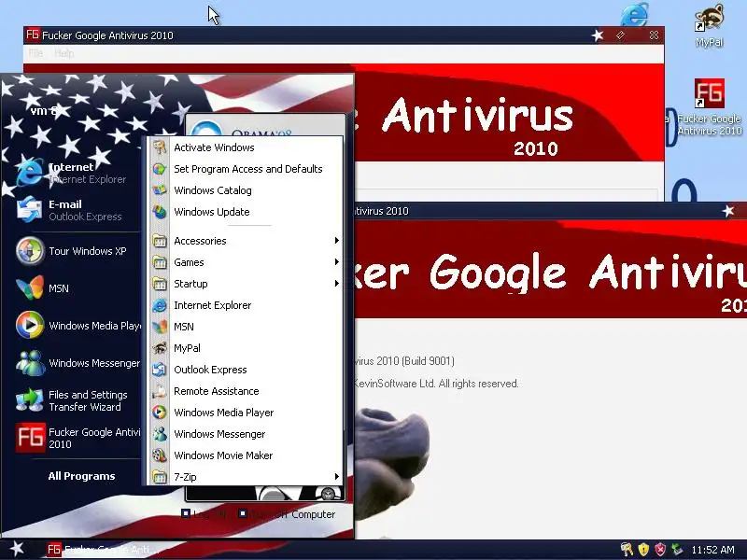Click the Windows Catalog icon
The width and height of the screenshot is (747, 560).
click(160, 190)
